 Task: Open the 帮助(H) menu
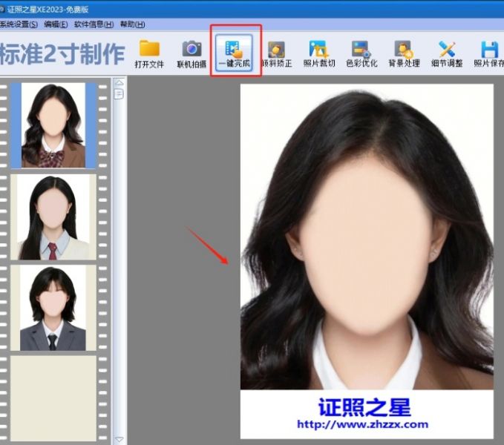tap(132, 24)
